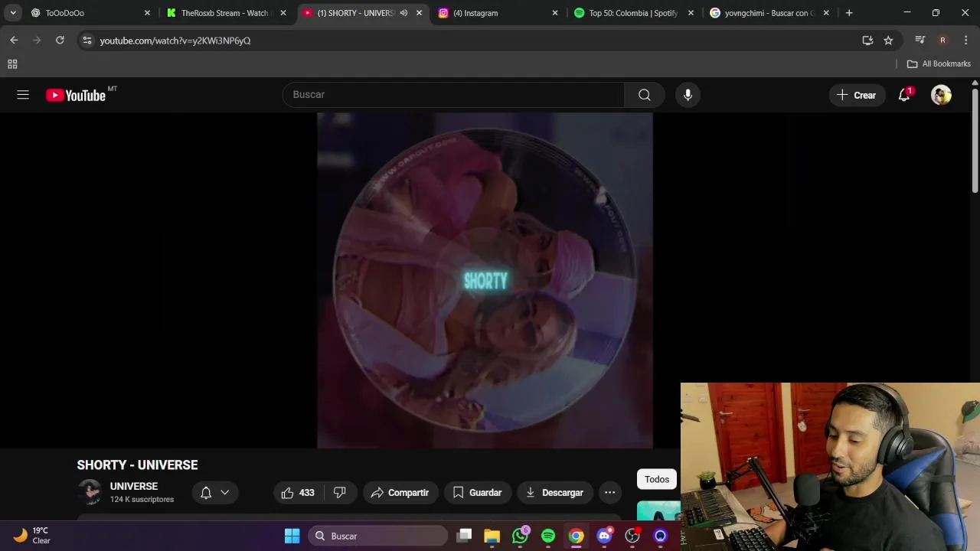Close the ToOoDoOo tab
This screenshot has width=980, height=551.
point(147,13)
